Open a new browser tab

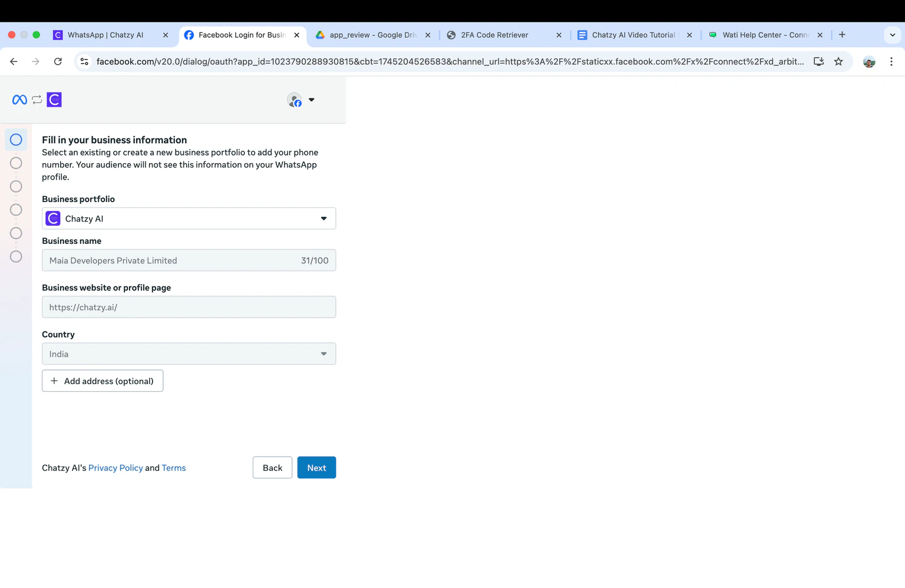[x=842, y=35]
